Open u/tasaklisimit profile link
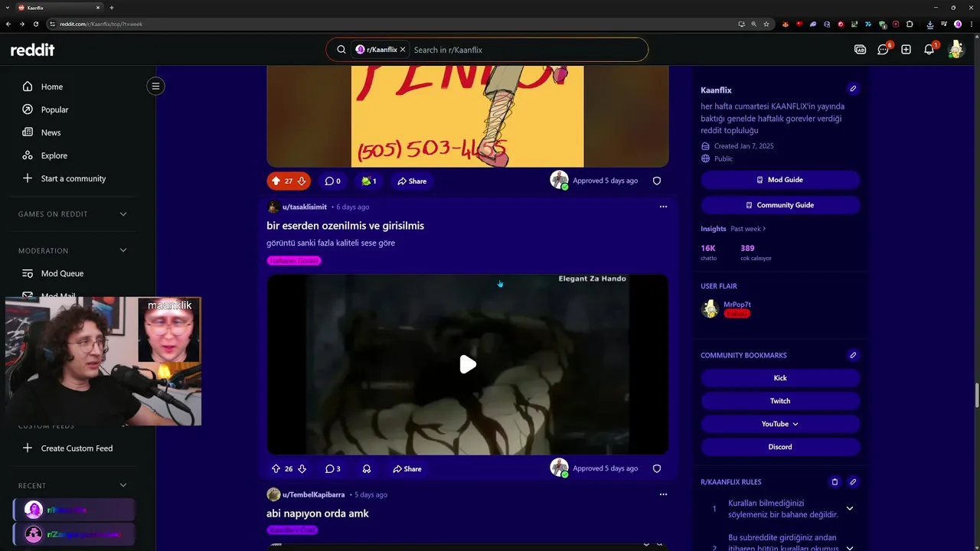 (x=304, y=207)
